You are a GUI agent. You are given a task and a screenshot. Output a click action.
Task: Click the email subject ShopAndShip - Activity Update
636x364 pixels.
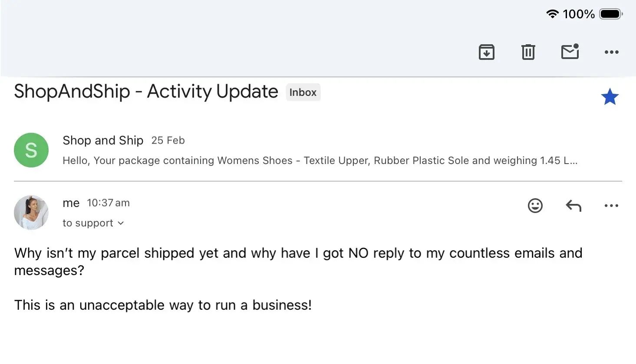[146, 92]
